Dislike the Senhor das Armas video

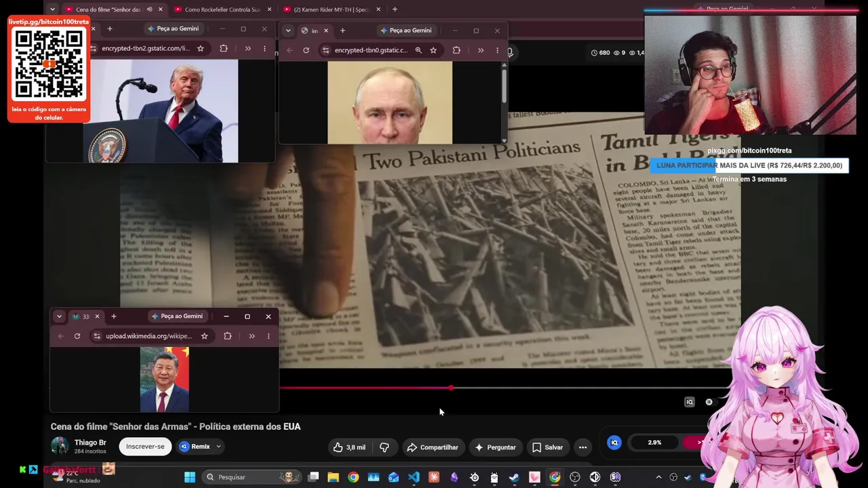[x=384, y=447]
